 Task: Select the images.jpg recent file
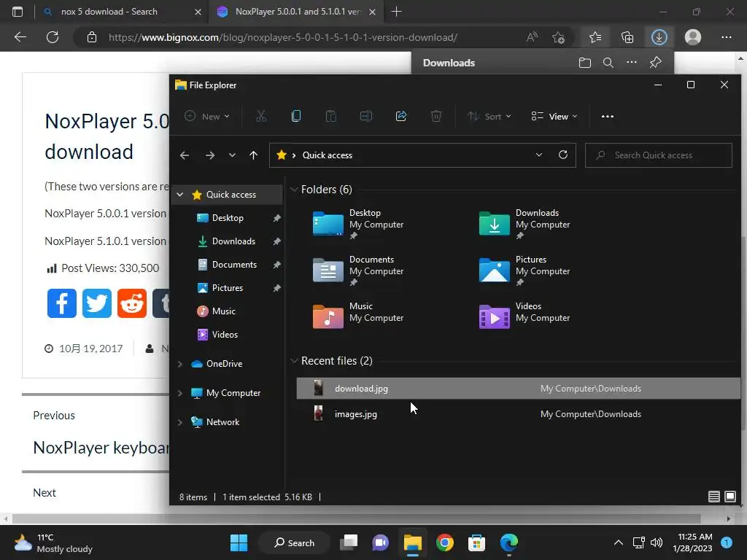coord(519,414)
